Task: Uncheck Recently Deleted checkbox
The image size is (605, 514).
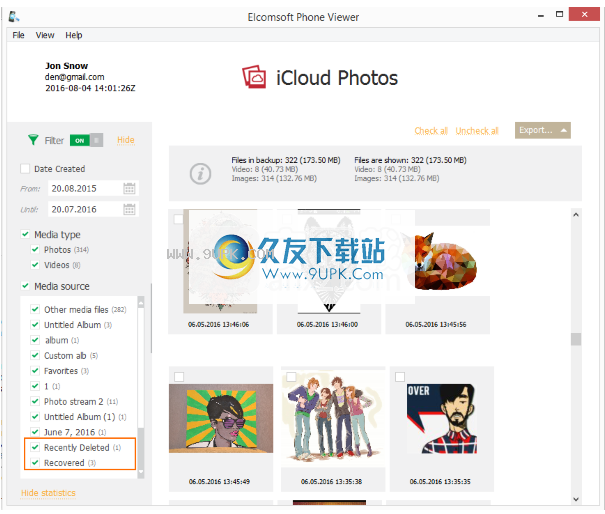Action: 35,447
